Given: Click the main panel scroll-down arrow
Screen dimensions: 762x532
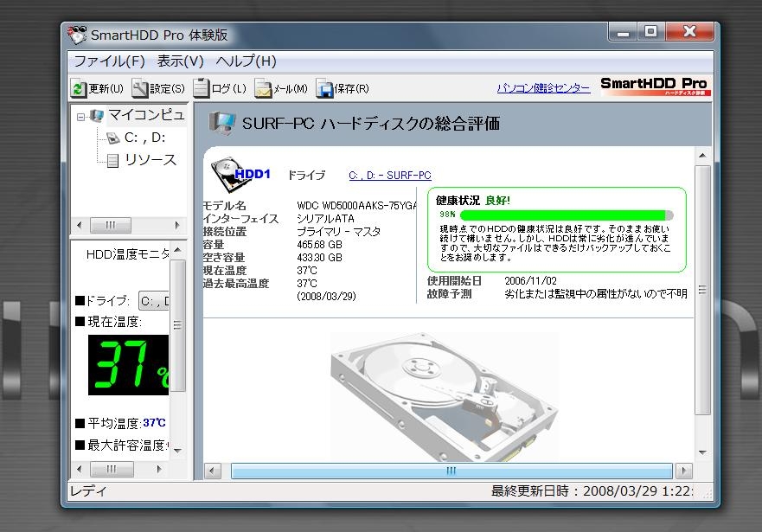Looking at the screenshot, I should [702, 452].
